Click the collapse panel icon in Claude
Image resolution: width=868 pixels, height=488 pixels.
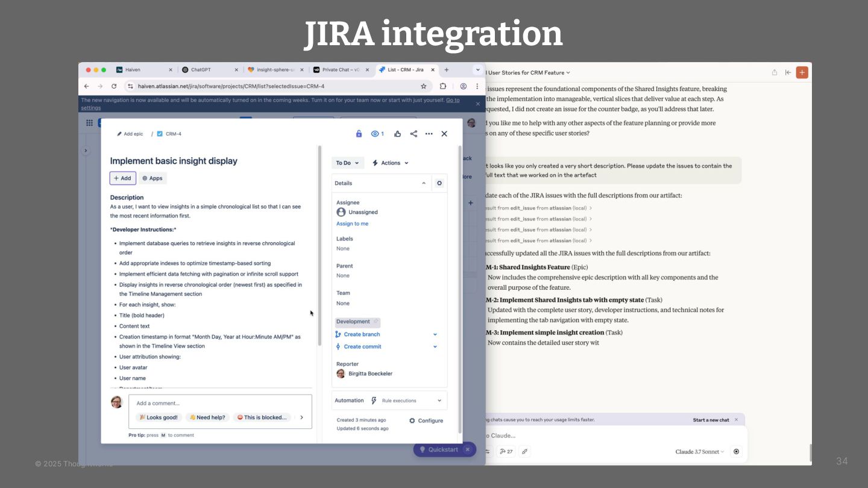pyautogui.click(x=788, y=72)
